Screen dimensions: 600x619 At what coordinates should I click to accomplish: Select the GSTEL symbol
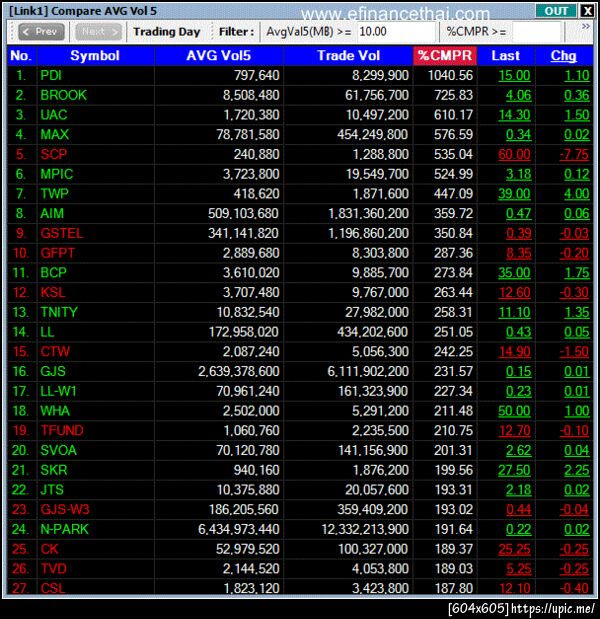[x=62, y=233]
